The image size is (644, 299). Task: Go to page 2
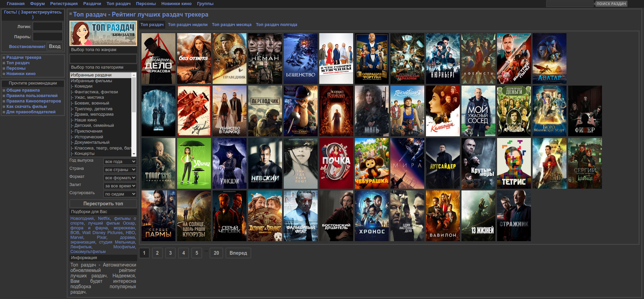157,253
